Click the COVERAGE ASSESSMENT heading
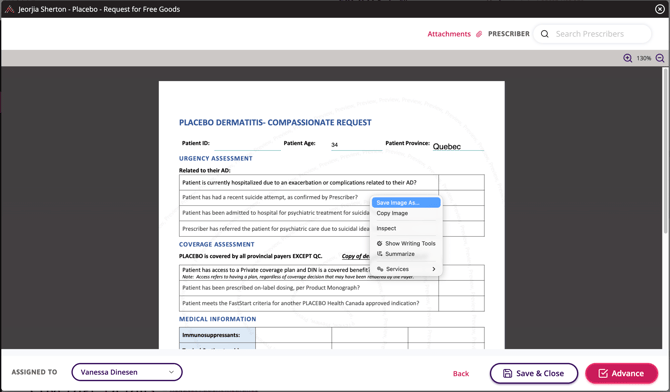 (217, 245)
